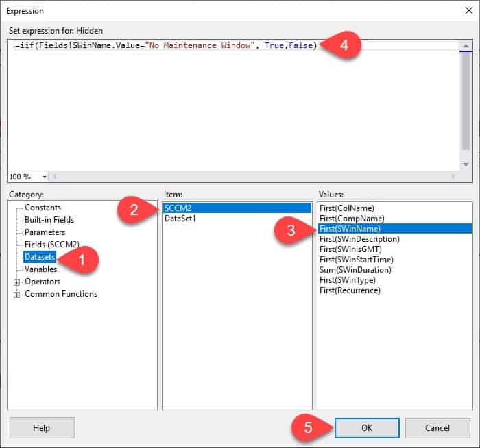Choose SCCM2 in Item list
This screenshot has height=448, width=480.
(237, 208)
